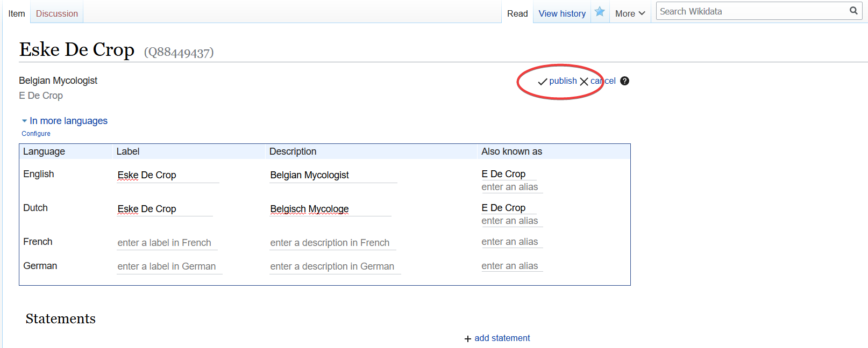The height and width of the screenshot is (348, 868).
Task: Click the page title Eske De Crop
Action: [77, 49]
